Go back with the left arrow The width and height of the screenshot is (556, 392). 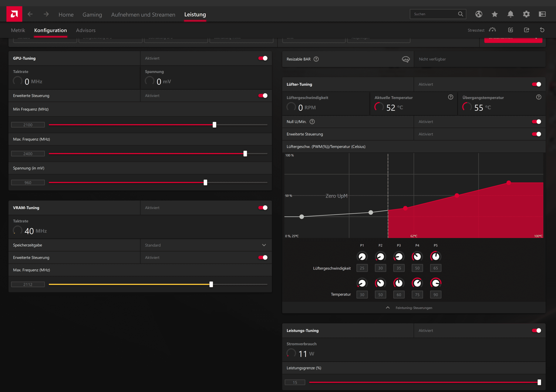[x=30, y=14]
